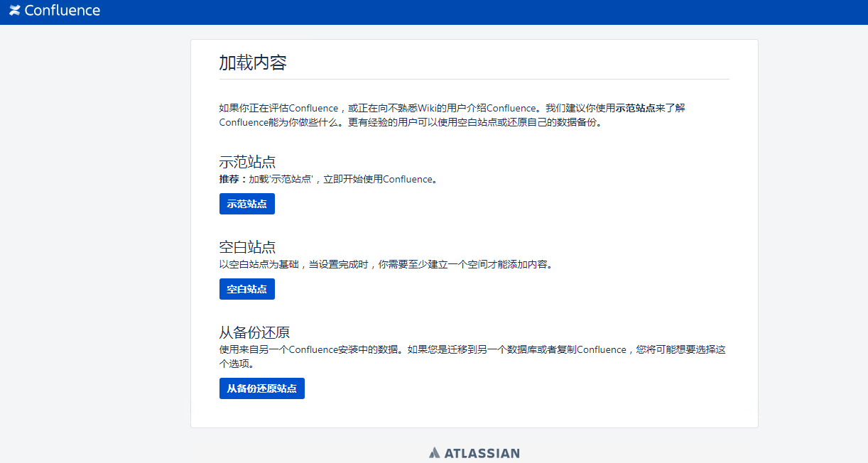Click the bold 示范站点 text in the intro paragraph
The width and height of the screenshot is (868, 463).
point(635,108)
